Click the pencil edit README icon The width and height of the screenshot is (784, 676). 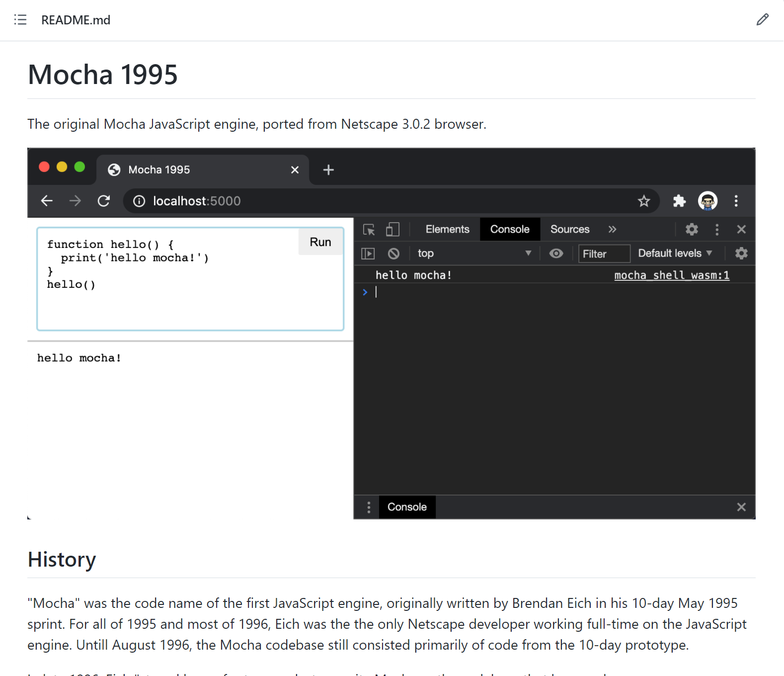763,20
